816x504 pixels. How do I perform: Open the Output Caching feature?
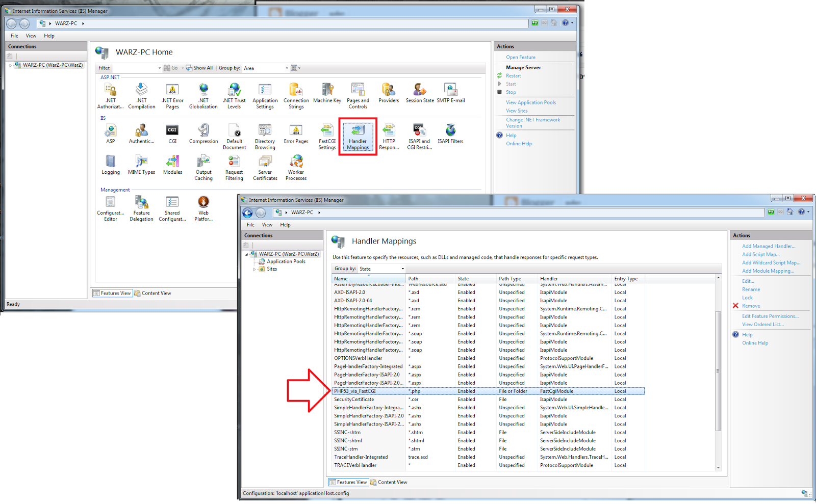203,168
